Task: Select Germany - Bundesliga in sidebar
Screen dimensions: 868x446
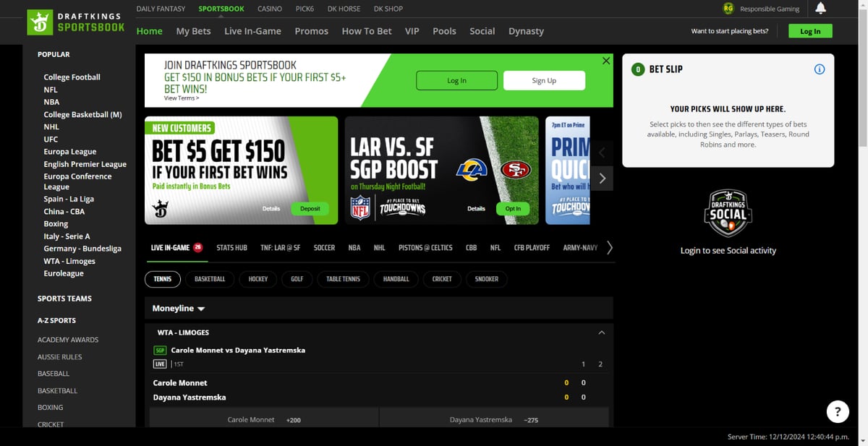Action: (x=82, y=249)
